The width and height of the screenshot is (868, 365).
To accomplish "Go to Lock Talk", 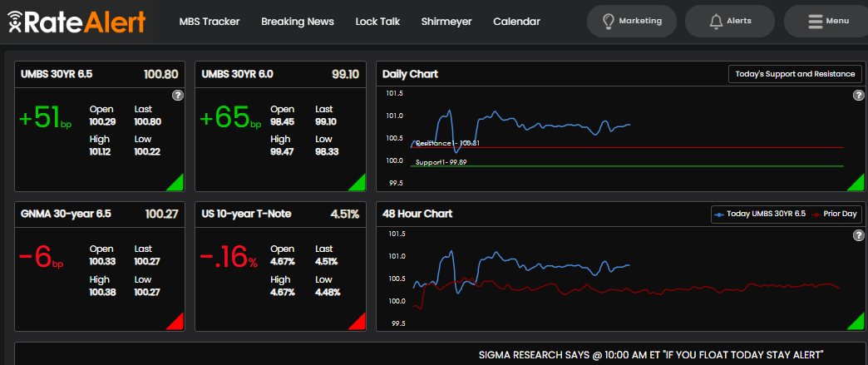I will tap(377, 22).
